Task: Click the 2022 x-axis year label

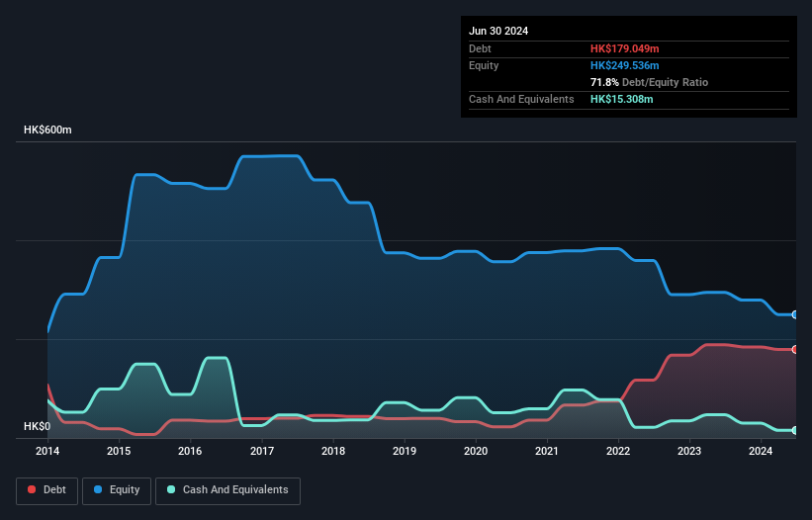Action: click(618, 451)
